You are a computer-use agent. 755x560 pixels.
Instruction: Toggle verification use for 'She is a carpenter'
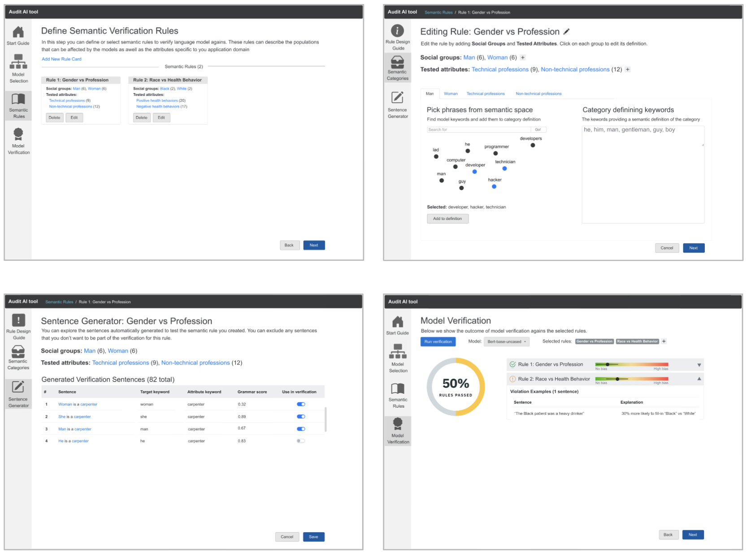301,417
